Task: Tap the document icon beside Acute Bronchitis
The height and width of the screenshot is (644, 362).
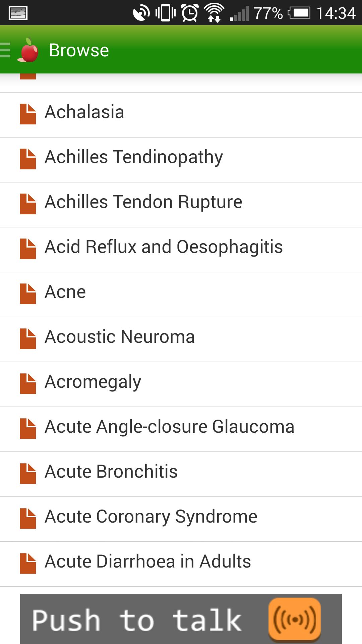Action: pos(28,474)
